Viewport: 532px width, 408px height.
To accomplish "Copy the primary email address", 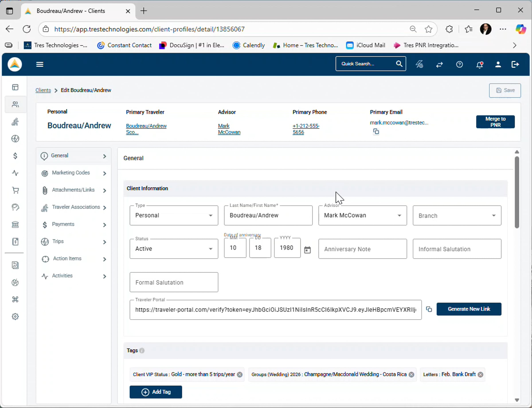I will pos(376,131).
